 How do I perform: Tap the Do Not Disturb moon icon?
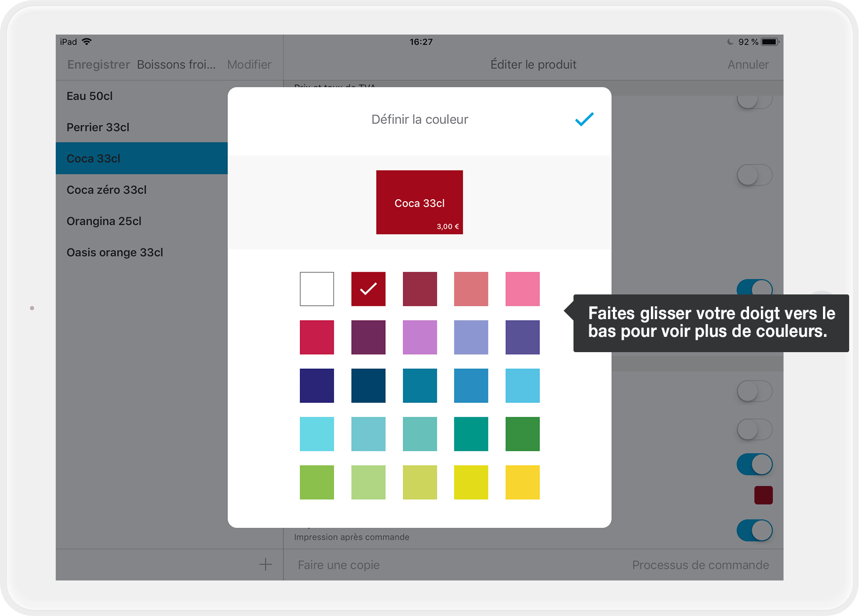[731, 42]
